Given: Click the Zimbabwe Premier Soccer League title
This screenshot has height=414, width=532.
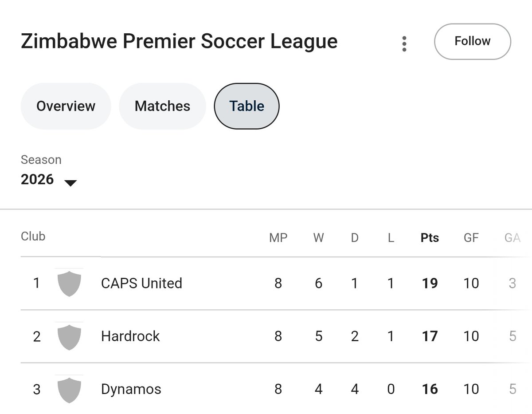Looking at the screenshot, I should click(x=179, y=41).
